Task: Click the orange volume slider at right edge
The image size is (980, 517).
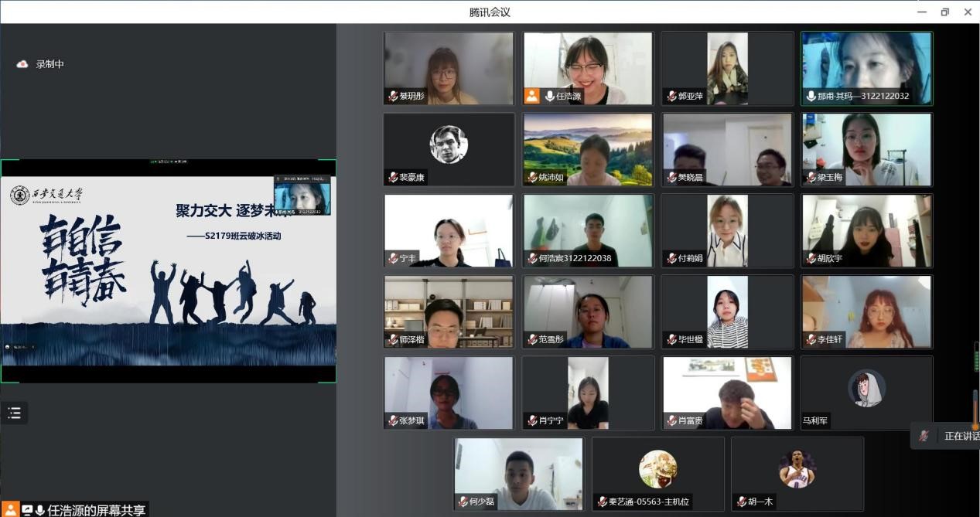Action: click(975, 410)
